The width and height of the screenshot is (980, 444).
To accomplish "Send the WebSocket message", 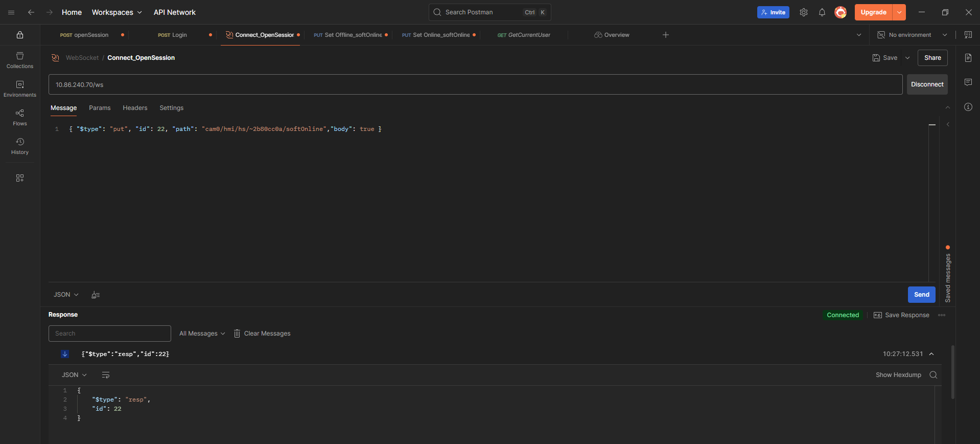I will tap(921, 295).
